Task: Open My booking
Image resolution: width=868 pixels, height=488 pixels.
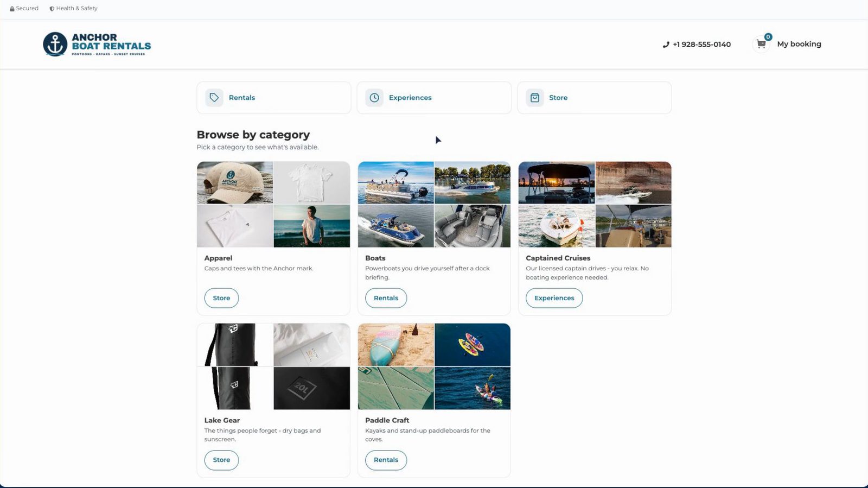Action: pyautogui.click(x=799, y=44)
